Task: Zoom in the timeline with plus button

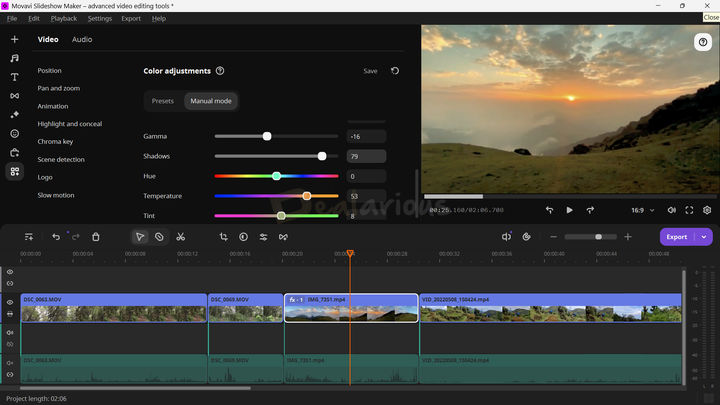Action: 628,237
